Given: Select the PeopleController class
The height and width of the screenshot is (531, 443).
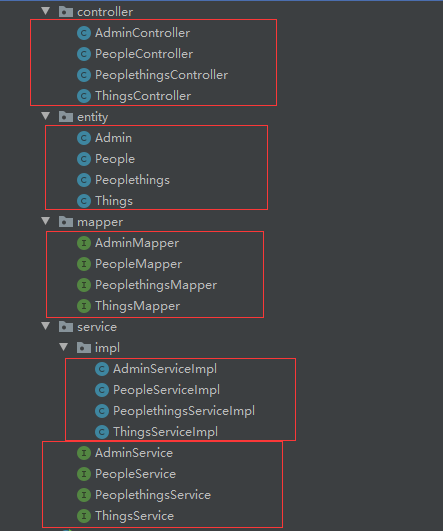Looking at the screenshot, I should 144,54.
